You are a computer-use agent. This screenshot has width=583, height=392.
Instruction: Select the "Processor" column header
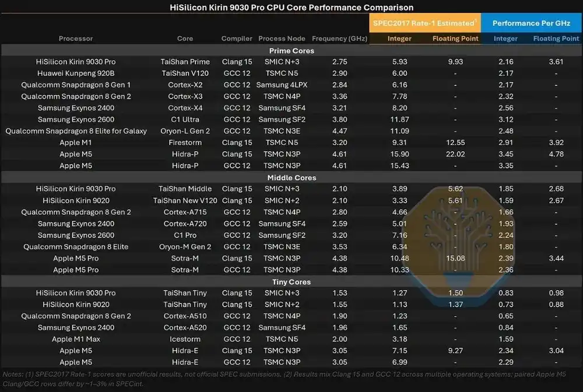[x=76, y=38]
